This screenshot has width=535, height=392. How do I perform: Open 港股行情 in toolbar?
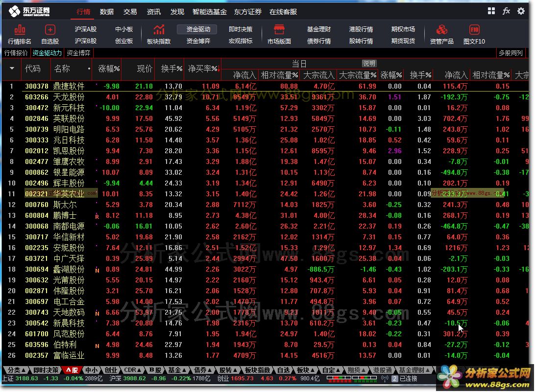(361, 29)
